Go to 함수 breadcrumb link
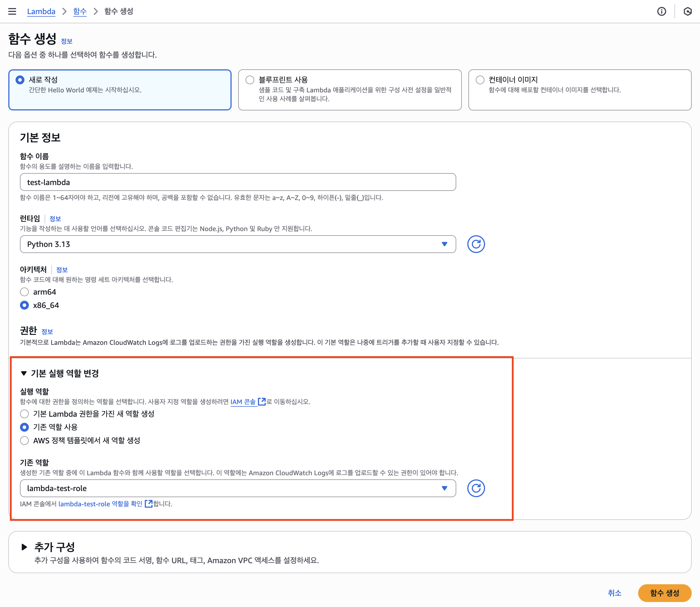This screenshot has height=607, width=700. click(80, 12)
